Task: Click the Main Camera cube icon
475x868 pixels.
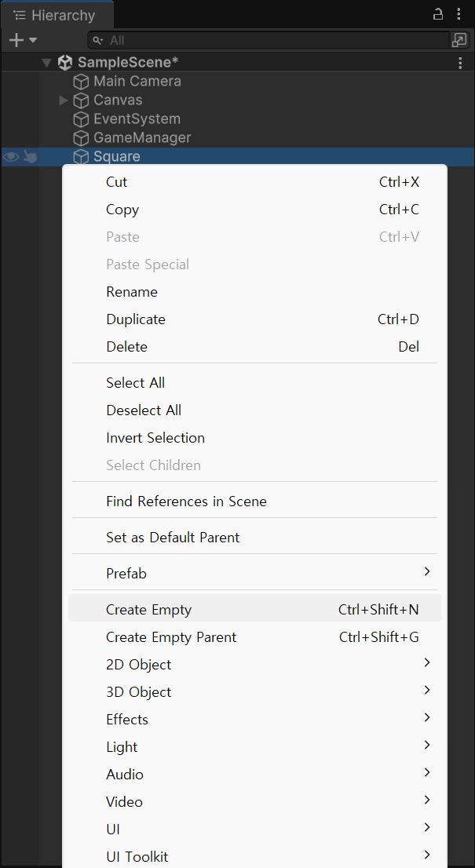Action: 82,82
